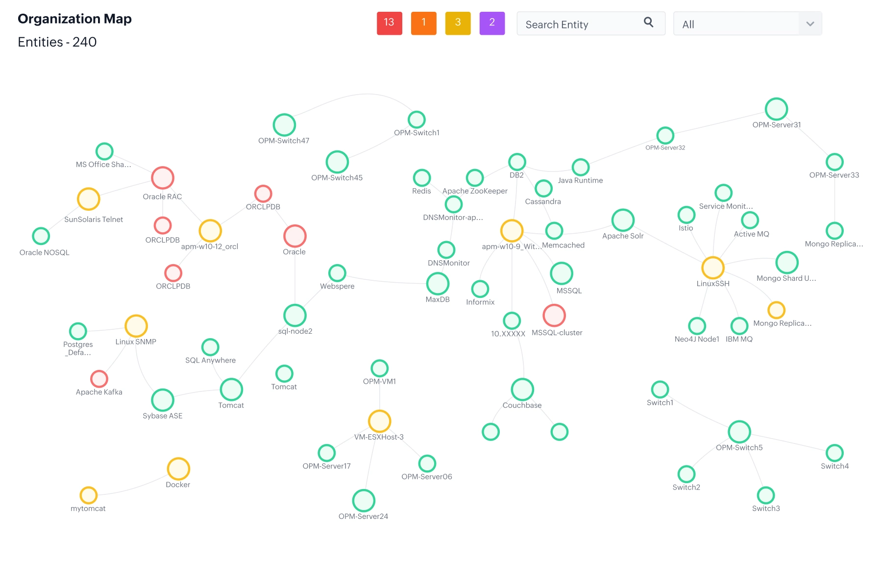The width and height of the screenshot is (882, 588).
Task: Select the Neo4J Node1 node
Action: 697,326
